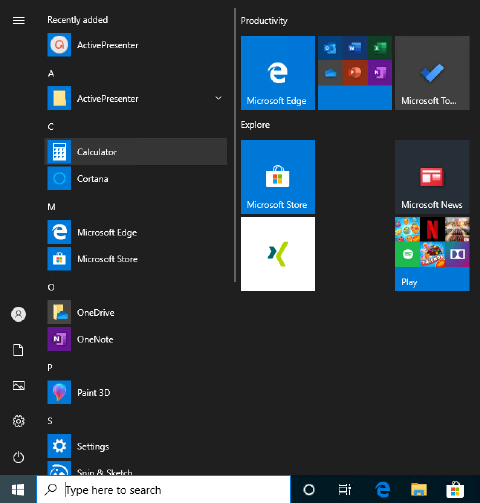Open Paint 3D from the app list
This screenshot has height=503, width=480.
(136, 392)
